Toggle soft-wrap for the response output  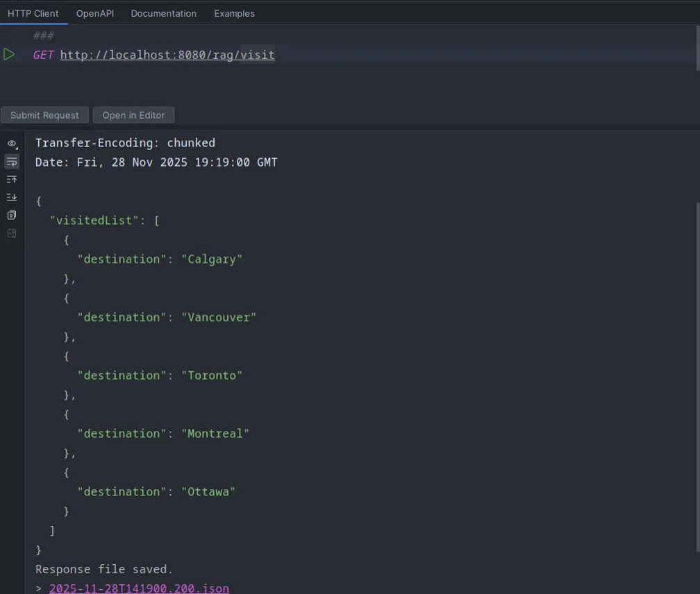12,162
